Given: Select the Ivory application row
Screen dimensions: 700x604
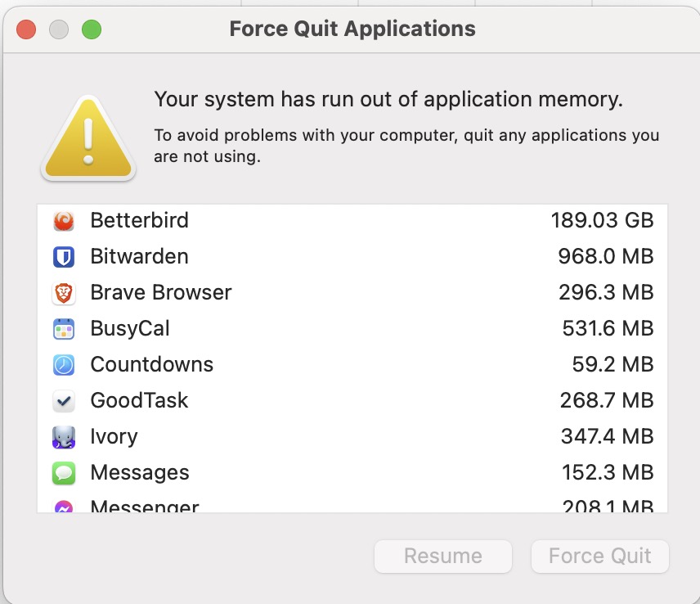Looking at the screenshot, I should pyautogui.click(x=114, y=437).
